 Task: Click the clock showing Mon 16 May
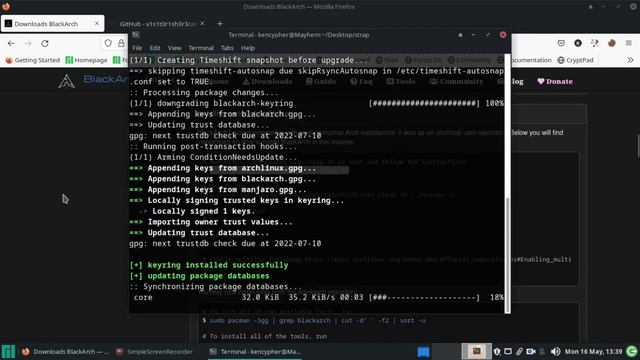click(593, 351)
